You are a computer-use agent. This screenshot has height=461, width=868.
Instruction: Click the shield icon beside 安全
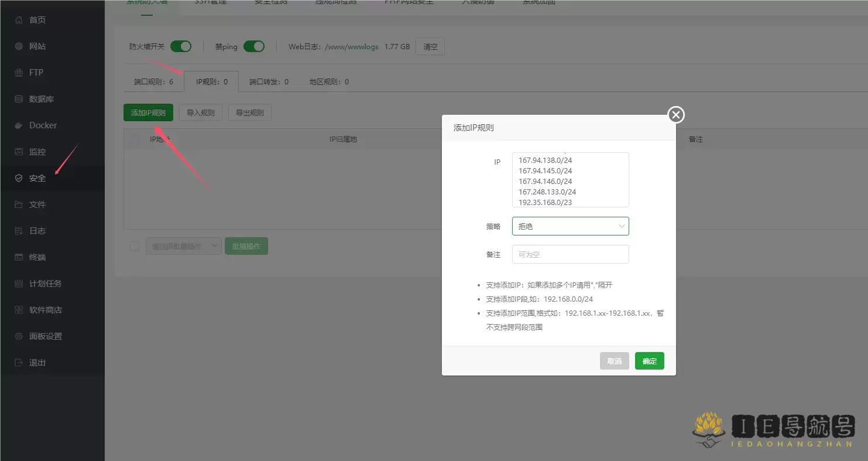click(19, 178)
